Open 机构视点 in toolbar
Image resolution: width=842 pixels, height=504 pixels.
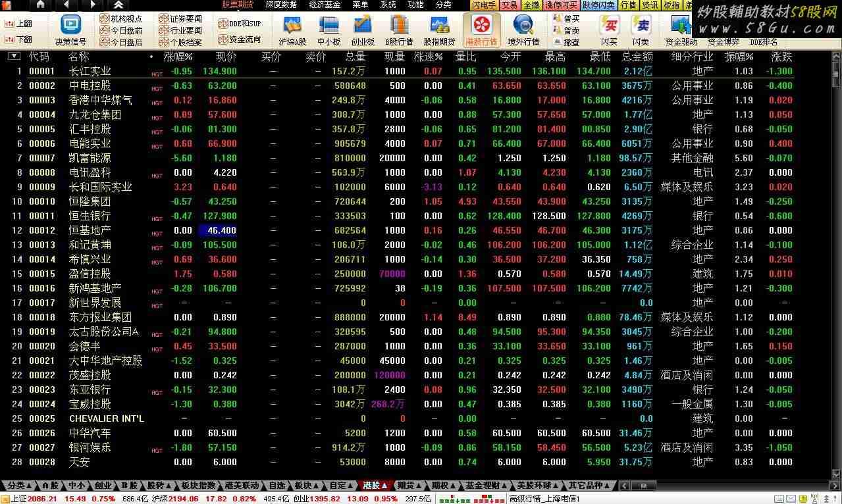(121, 19)
